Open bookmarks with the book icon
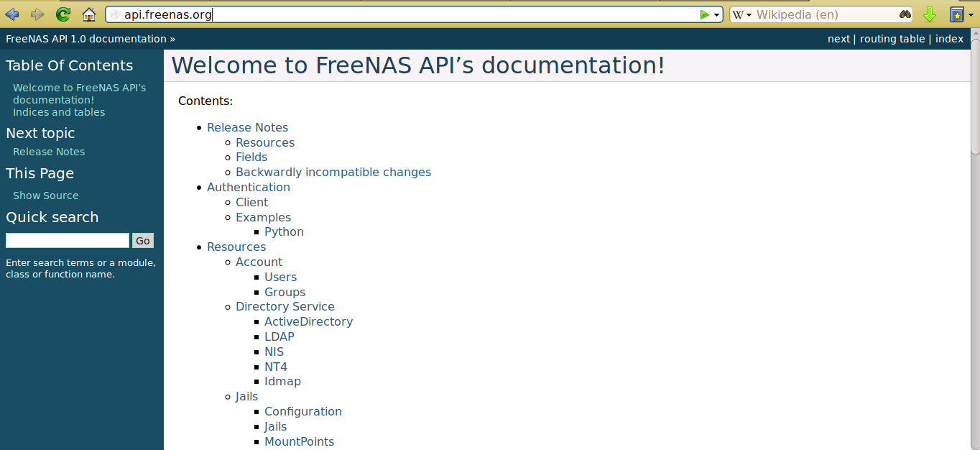Viewport: 980px width, 450px height. point(956,14)
